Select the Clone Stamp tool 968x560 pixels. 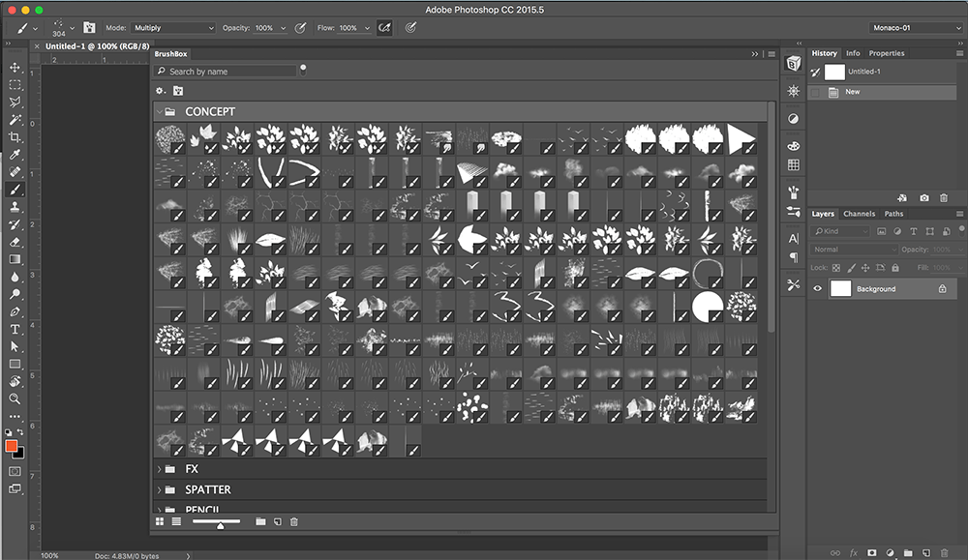15,206
